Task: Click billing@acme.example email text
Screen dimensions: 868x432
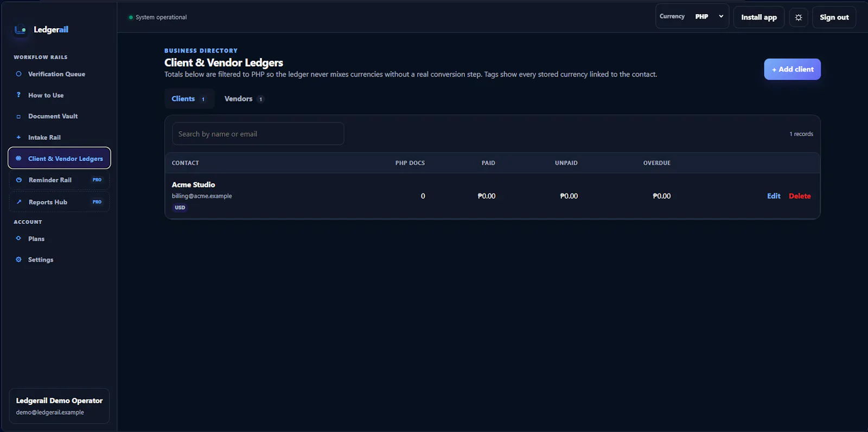Action: coord(202,196)
